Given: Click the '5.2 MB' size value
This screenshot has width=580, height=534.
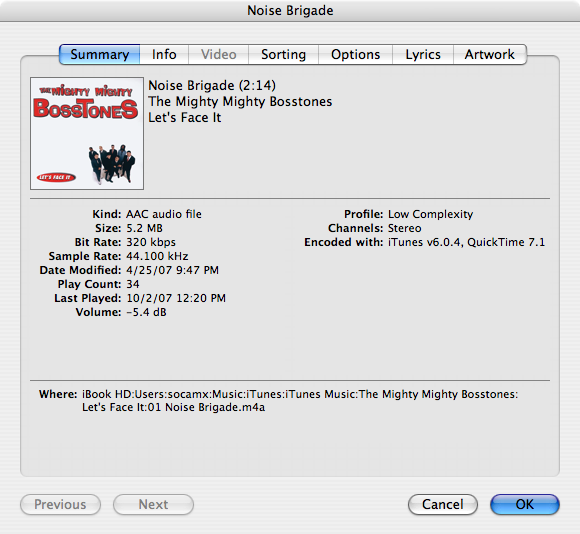Looking at the screenshot, I should click(144, 228).
